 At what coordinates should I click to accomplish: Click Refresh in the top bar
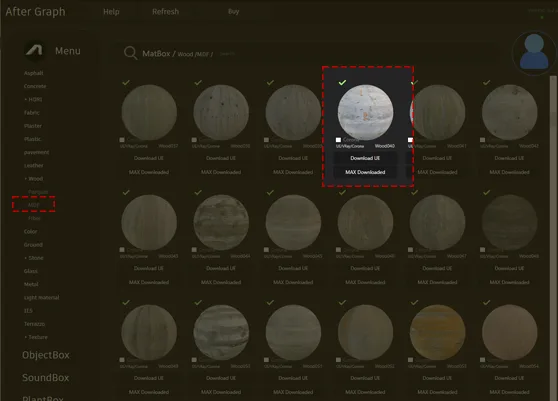[165, 11]
